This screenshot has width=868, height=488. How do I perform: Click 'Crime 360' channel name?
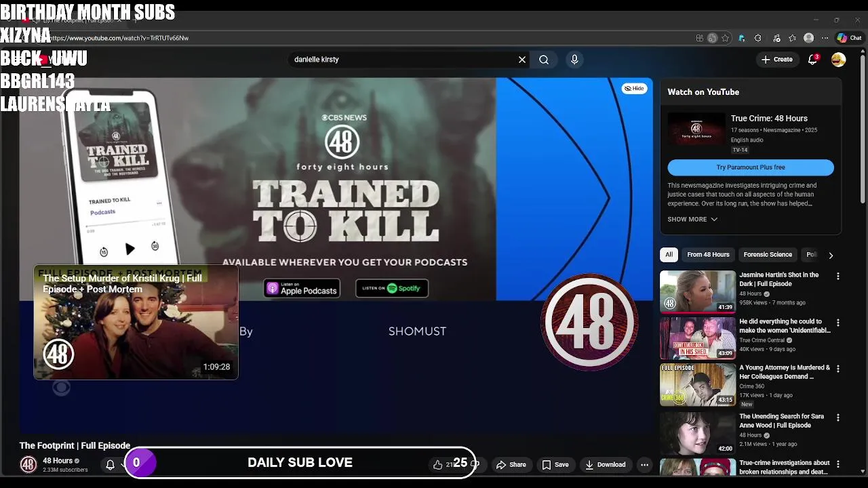(x=751, y=386)
